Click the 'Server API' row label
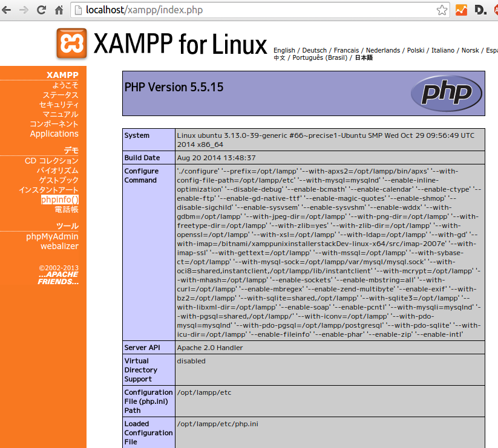 coord(142,348)
